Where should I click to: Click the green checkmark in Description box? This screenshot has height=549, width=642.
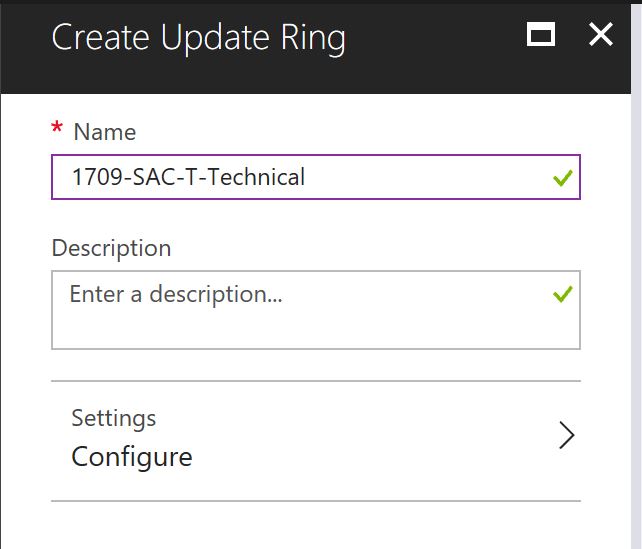point(563,294)
